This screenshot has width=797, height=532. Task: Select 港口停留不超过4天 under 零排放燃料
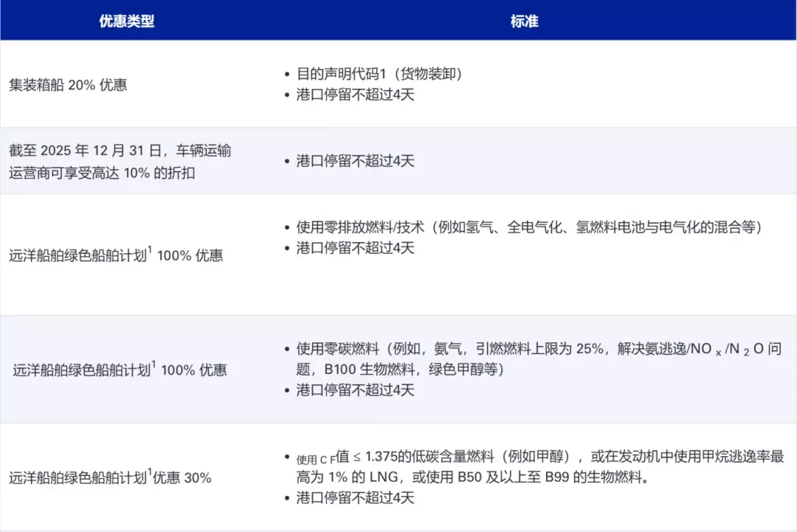(355, 248)
